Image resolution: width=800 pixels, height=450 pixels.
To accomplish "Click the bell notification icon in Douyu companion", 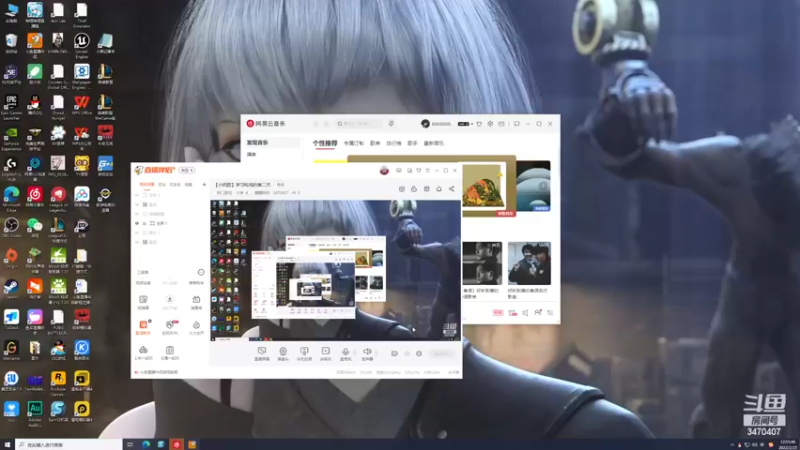I will 439,189.
